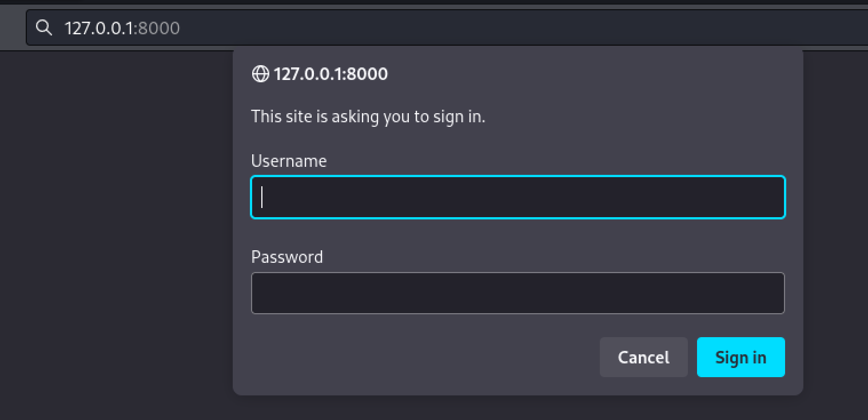Click the :8000 port in address bar

[x=157, y=27]
